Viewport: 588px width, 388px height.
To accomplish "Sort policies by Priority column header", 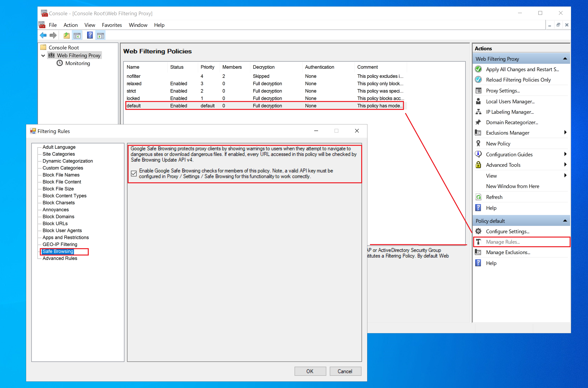I will [208, 67].
